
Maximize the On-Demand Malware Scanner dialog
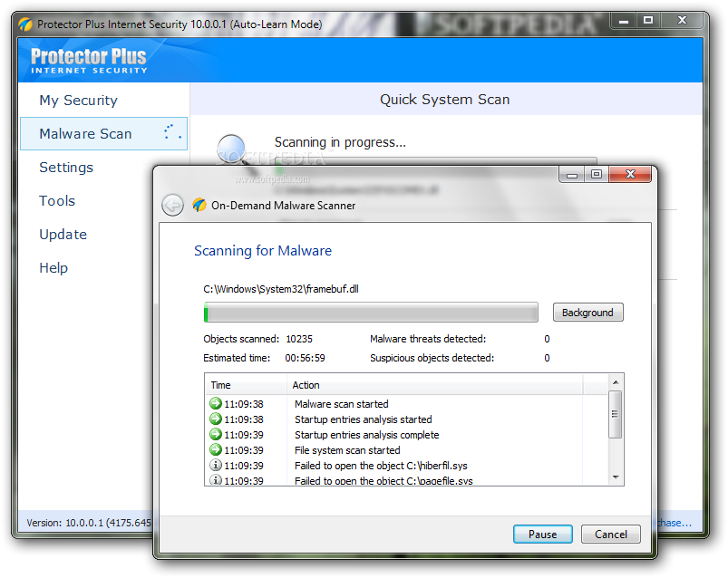[x=597, y=175]
